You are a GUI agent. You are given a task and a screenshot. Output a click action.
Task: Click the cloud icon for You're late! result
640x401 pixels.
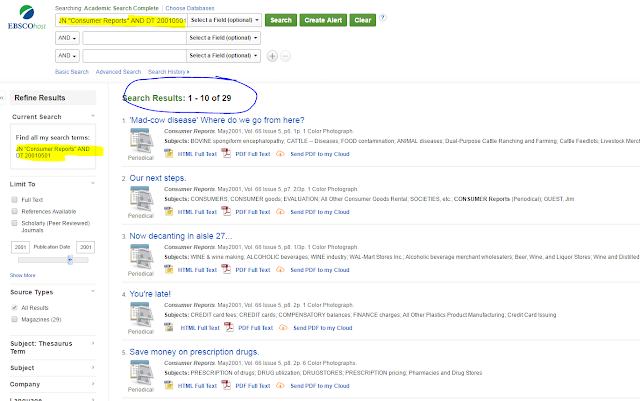tap(283, 328)
